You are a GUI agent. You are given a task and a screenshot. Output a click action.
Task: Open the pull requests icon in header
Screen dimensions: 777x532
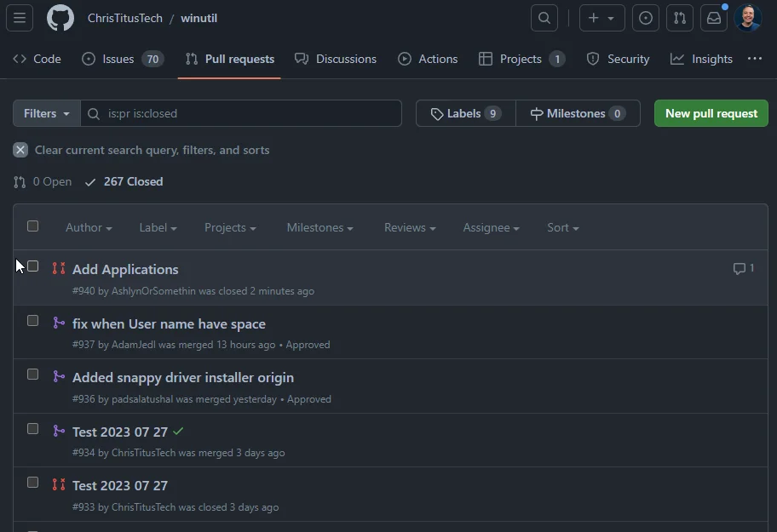[x=680, y=18]
